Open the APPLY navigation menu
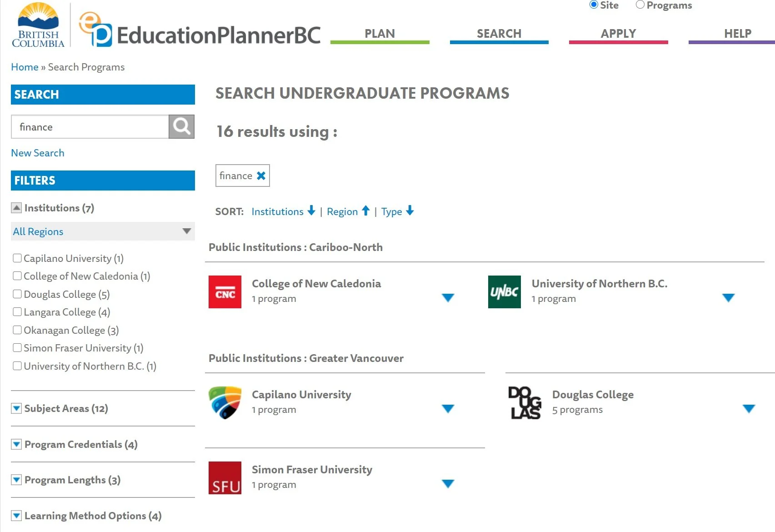 619,33
